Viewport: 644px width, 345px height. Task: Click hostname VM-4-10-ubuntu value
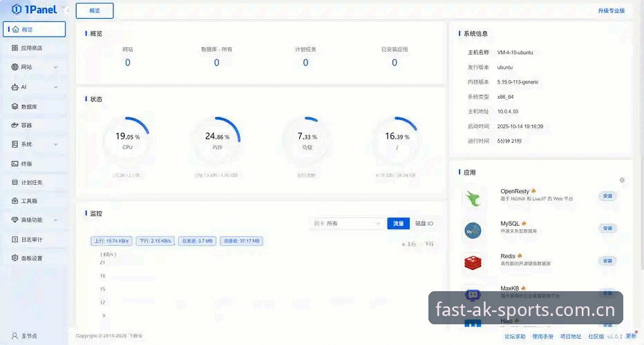click(515, 52)
